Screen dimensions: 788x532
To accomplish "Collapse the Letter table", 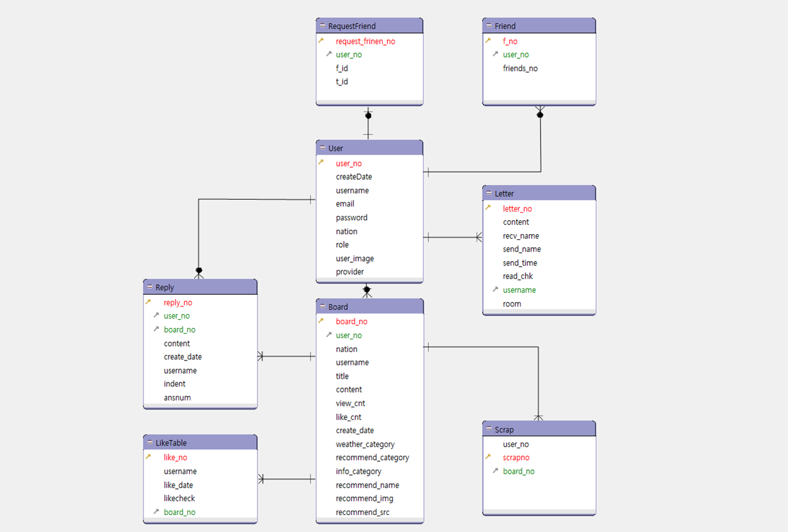I will pyautogui.click(x=489, y=193).
